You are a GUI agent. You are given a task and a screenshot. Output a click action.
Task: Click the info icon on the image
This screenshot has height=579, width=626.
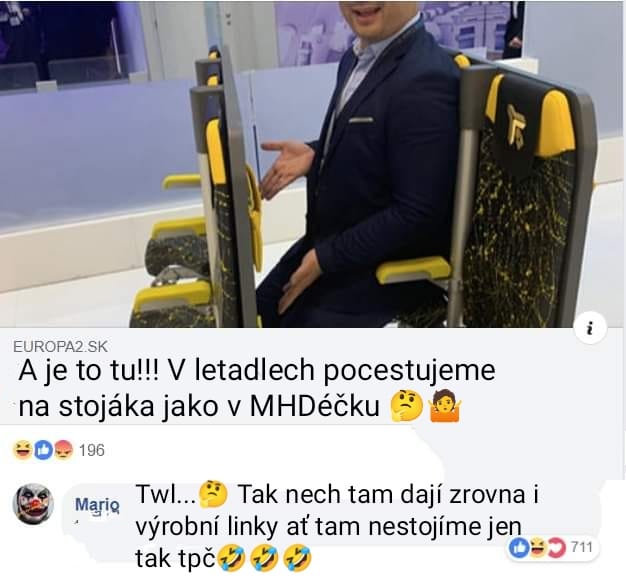[590, 330]
